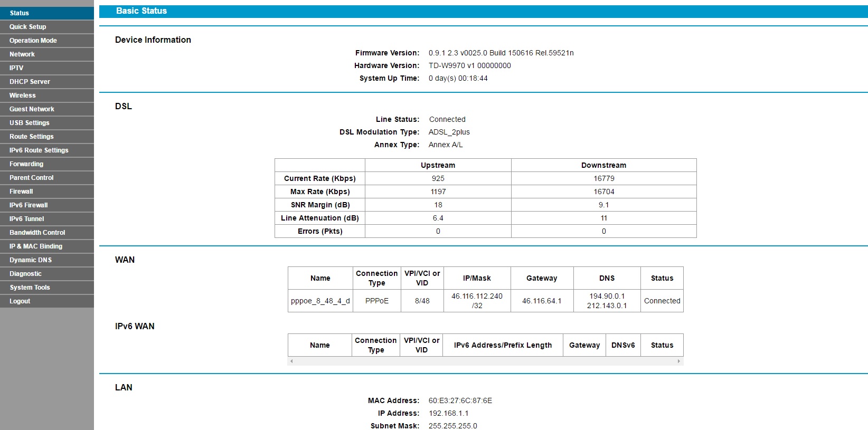
Task: Click the IPv6 WAN table right scroll arrow
Action: [x=679, y=361]
